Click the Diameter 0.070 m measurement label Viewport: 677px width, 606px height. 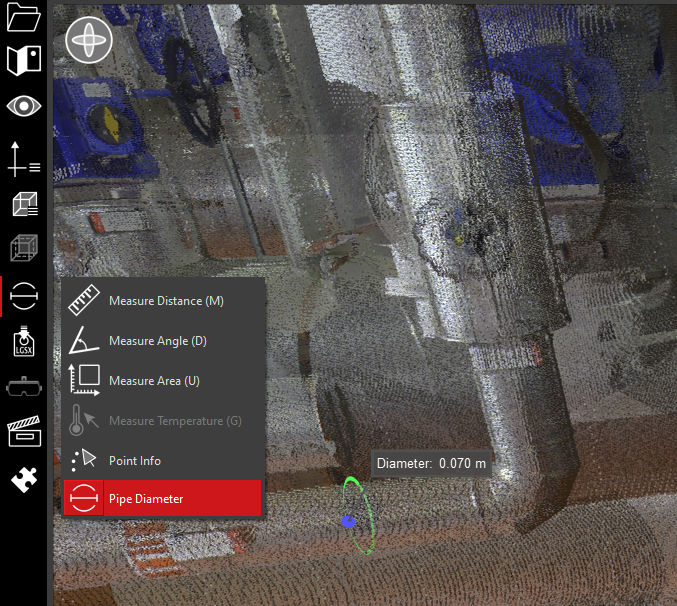click(x=433, y=463)
